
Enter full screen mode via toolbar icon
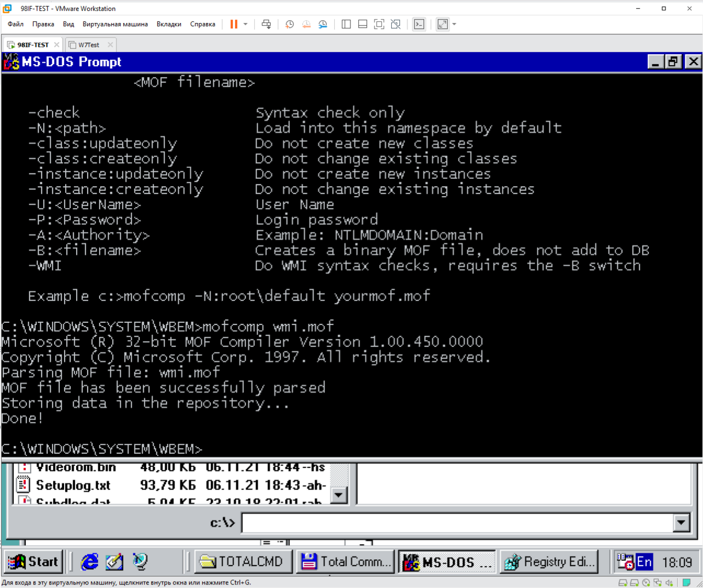point(379,24)
